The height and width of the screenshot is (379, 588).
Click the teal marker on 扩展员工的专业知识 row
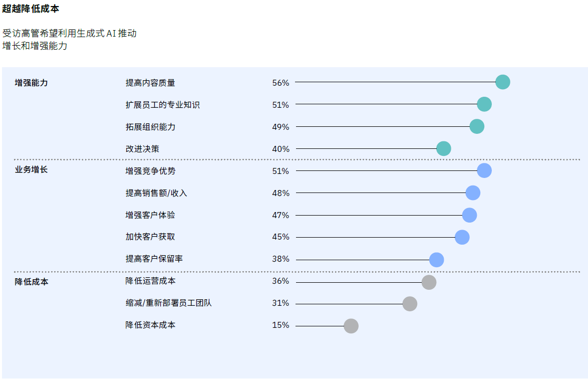coord(484,104)
